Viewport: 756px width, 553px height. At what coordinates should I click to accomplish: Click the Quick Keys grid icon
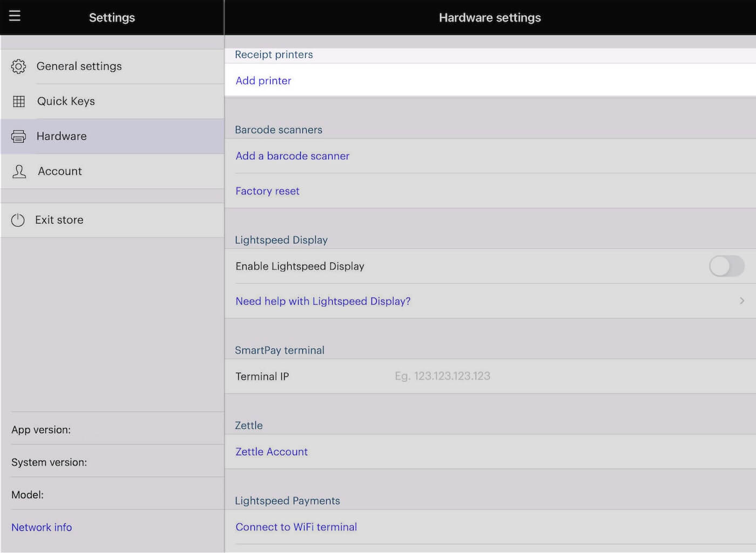[19, 102]
